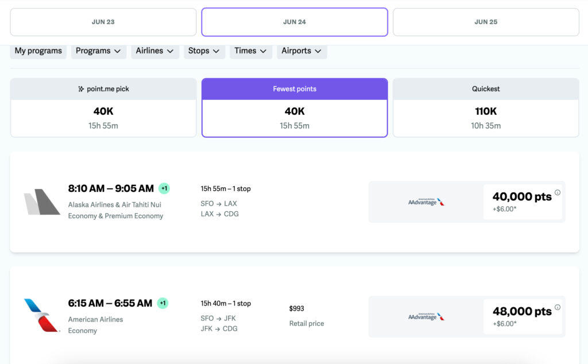Select the point.me pick sort option

pyautogui.click(x=103, y=108)
